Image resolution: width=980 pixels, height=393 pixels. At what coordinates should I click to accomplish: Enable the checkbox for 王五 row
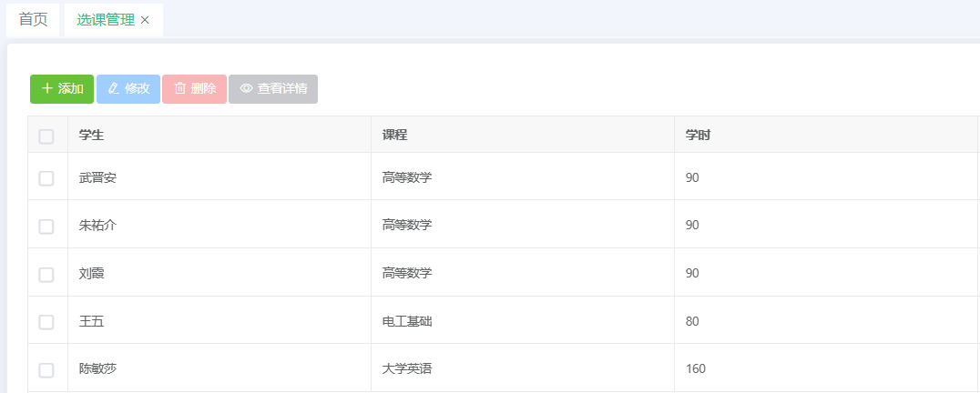pyautogui.click(x=46, y=322)
